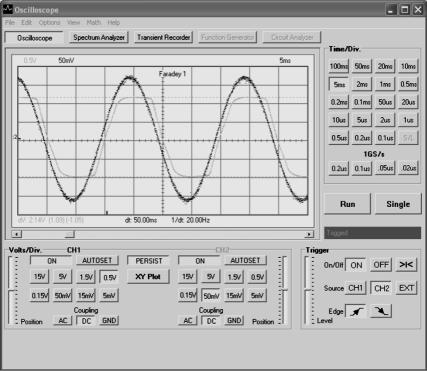Set CH2 coupling to GND
Viewport: 427px width, 371px height.
click(234, 321)
